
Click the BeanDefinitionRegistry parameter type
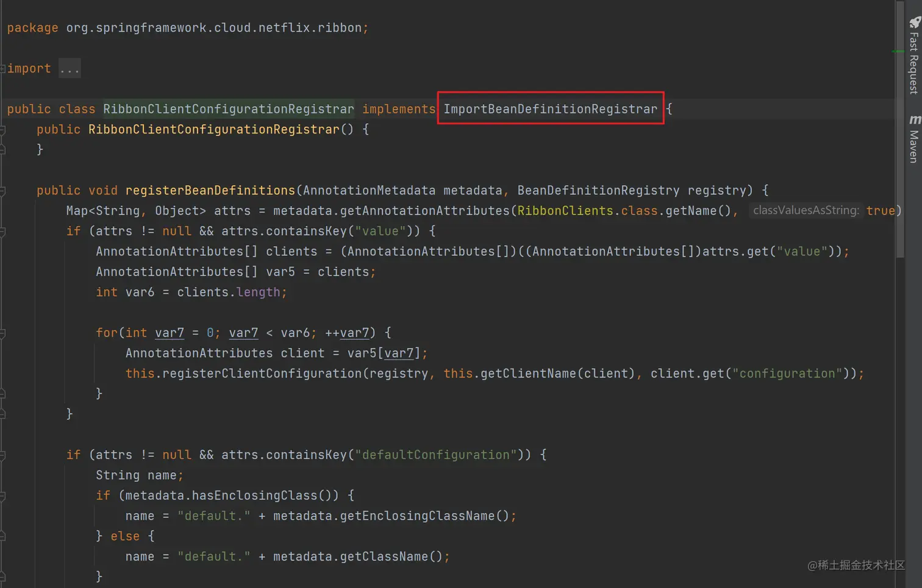[x=598, y=190]
